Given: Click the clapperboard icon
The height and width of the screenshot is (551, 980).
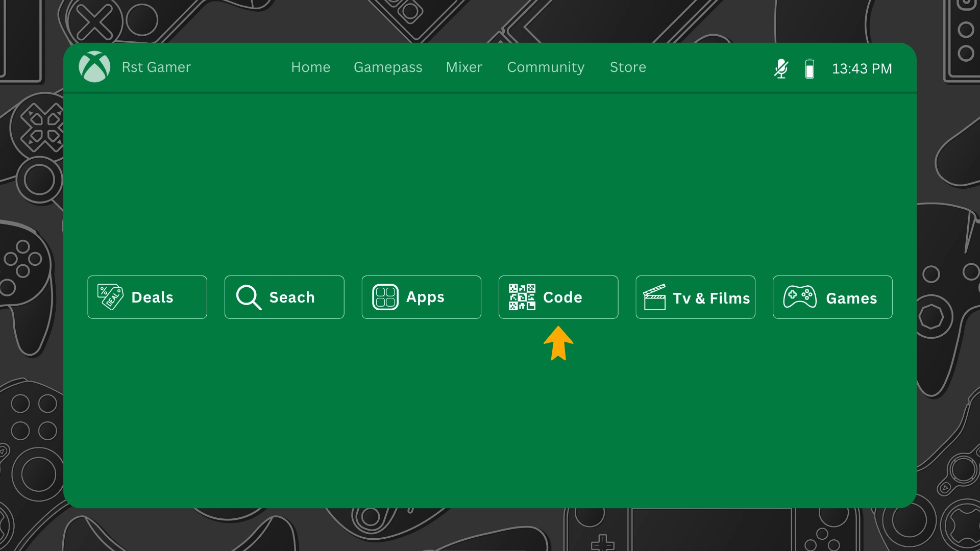Looking at the screenshot, I should coord(654,297).
